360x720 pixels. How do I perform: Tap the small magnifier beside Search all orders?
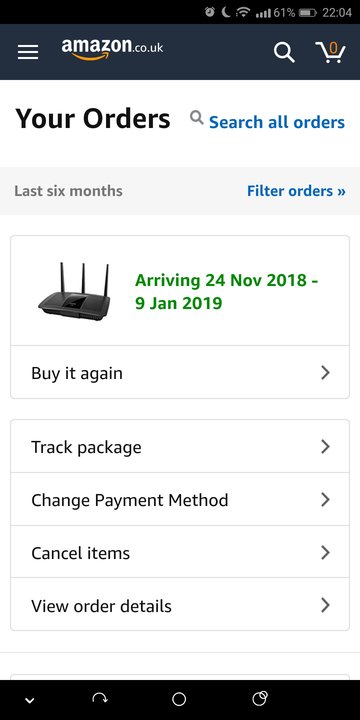point(197,118)
